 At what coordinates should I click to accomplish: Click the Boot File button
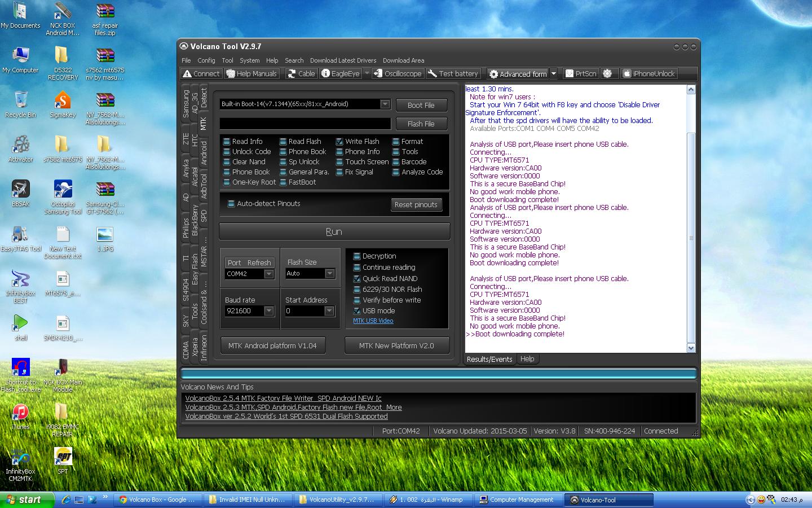(x=421, y=105)
